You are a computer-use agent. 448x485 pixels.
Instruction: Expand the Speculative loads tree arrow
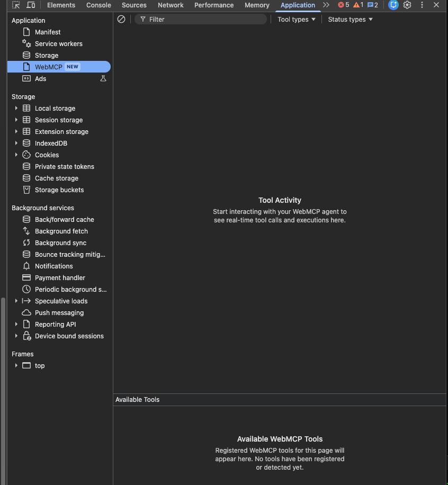[16, 301]
